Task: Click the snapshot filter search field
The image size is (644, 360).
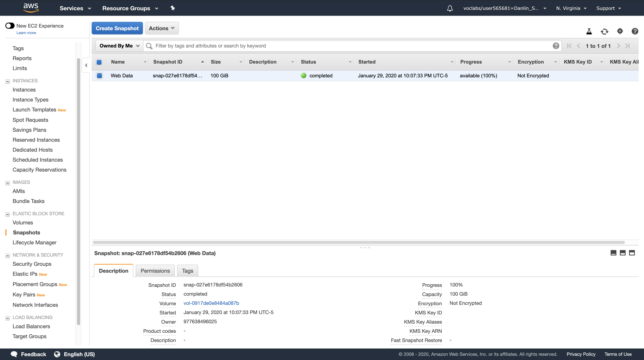Action: [x=350, y=46]
